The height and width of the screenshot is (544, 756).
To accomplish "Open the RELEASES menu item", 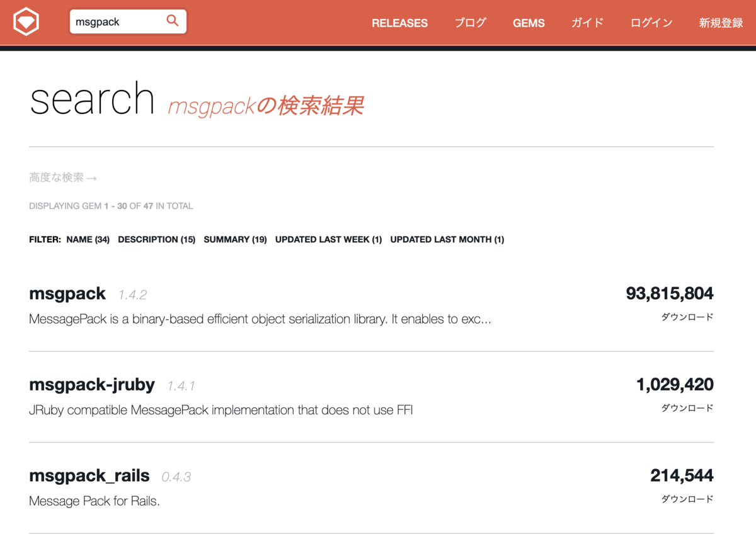I will click(x=399, y=23).
